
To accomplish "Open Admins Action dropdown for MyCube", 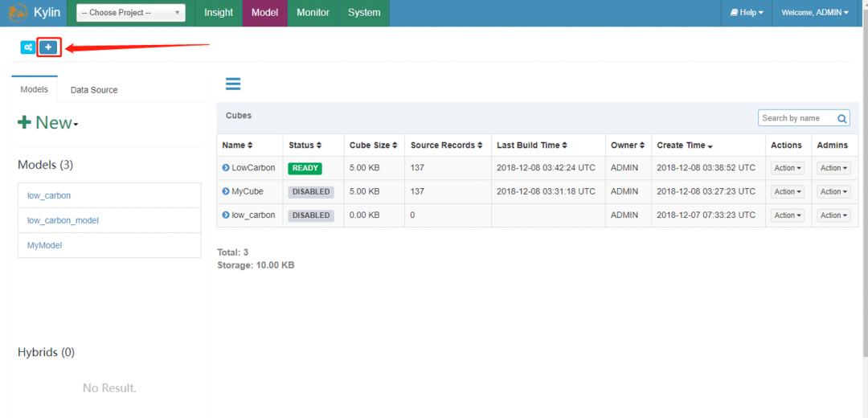I will coord(833,191).
